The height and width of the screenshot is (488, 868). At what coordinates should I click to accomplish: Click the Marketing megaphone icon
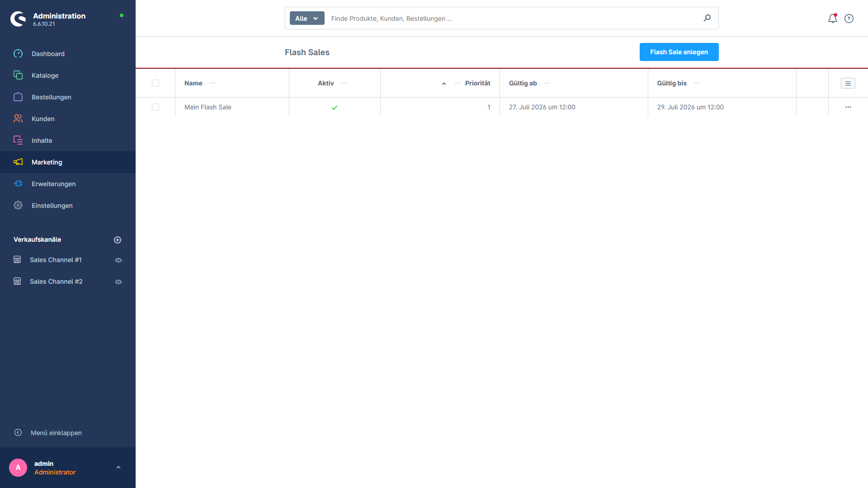(18, 162)
